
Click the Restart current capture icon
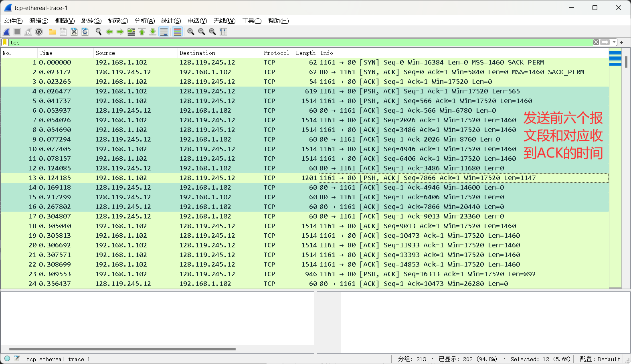(x=28, y=32)
